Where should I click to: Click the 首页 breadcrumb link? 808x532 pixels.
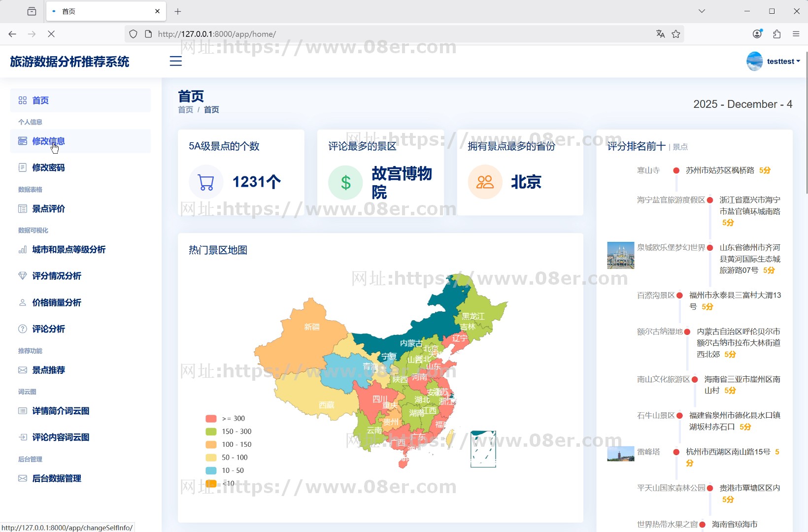click(x=186, y=109)
